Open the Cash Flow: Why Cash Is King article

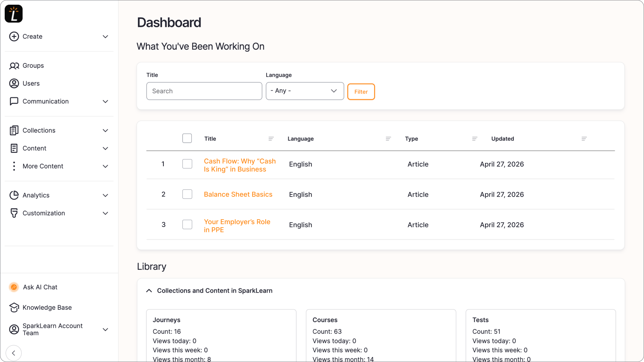[x=240, y=165]
